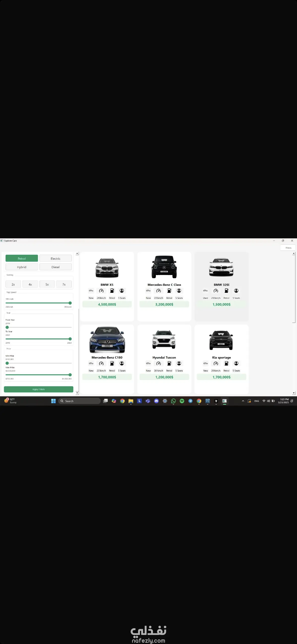Click the Apply Filters button
Viewport: 297px width, 644px height.
tap(39, 389)
